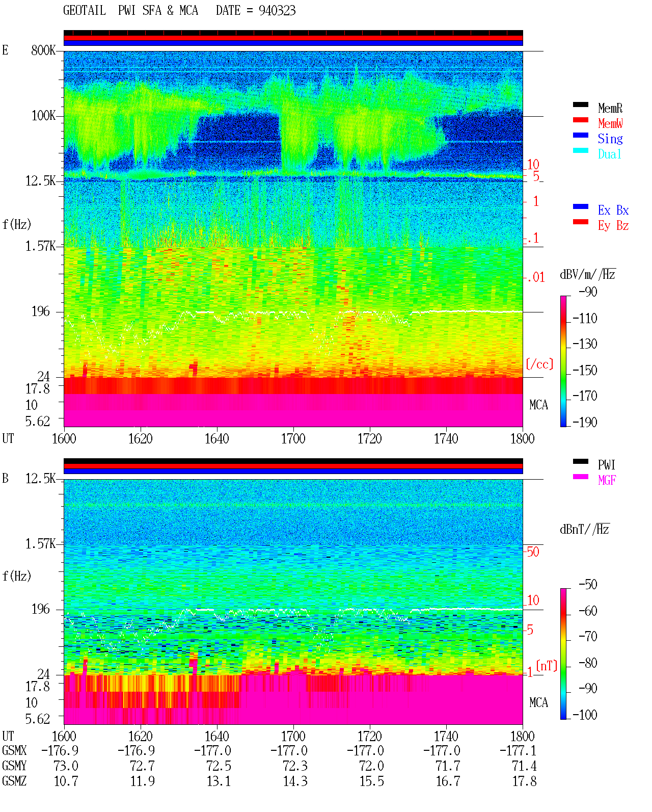This screenshot has height=812, width=652.
Task: Click the GSMZ row label
Action: coord(14,781)
